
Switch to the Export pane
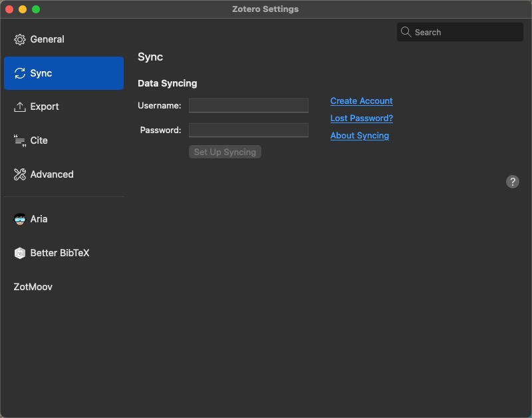pos(64,106)
